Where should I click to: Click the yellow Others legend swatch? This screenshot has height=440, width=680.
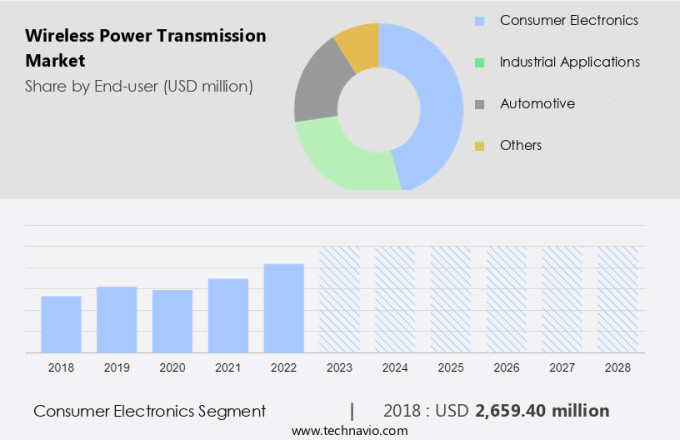click(479, 146)
